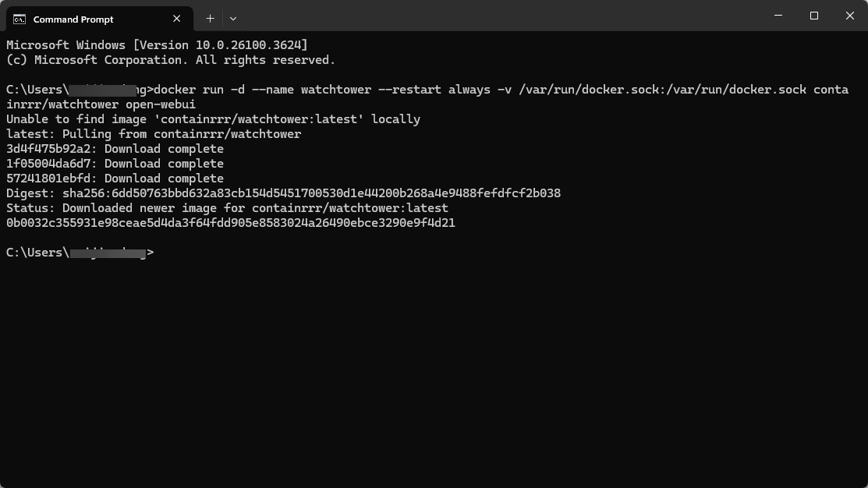The image size is (868, 488).
Task: Maximize the terminal window
Action: [814, 16]
